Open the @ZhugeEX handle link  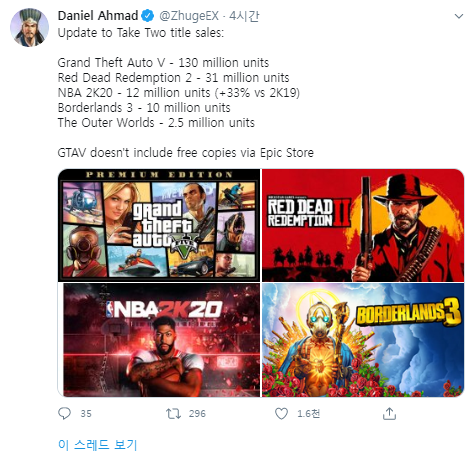pyautogui.click(x=189, y=16)
